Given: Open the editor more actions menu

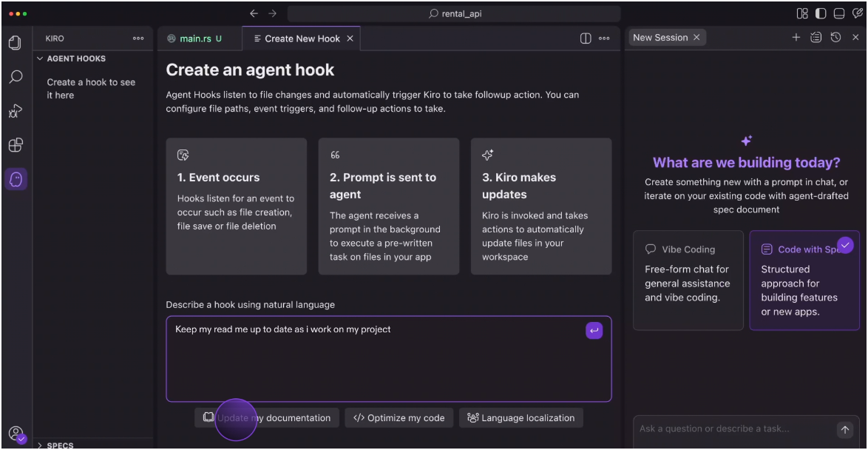Looking at the screenshot, I should tap(604, 38).
